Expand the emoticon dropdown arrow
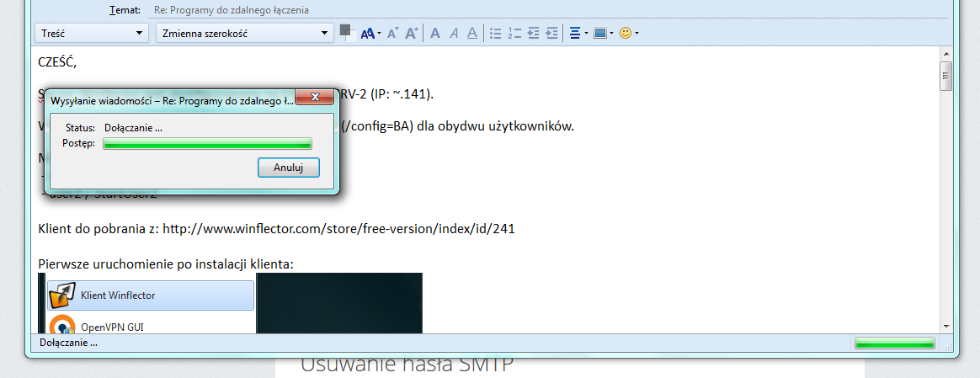980x378 pixels. [x=636, y=34]
